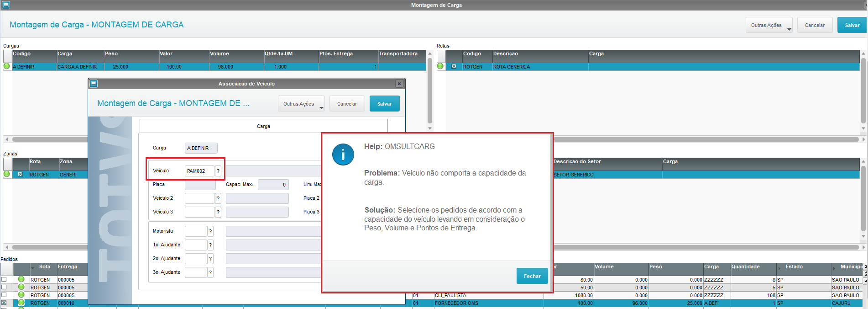Click Fechar to close the Help popup
868x309 pixels.
tap(532, 276)
